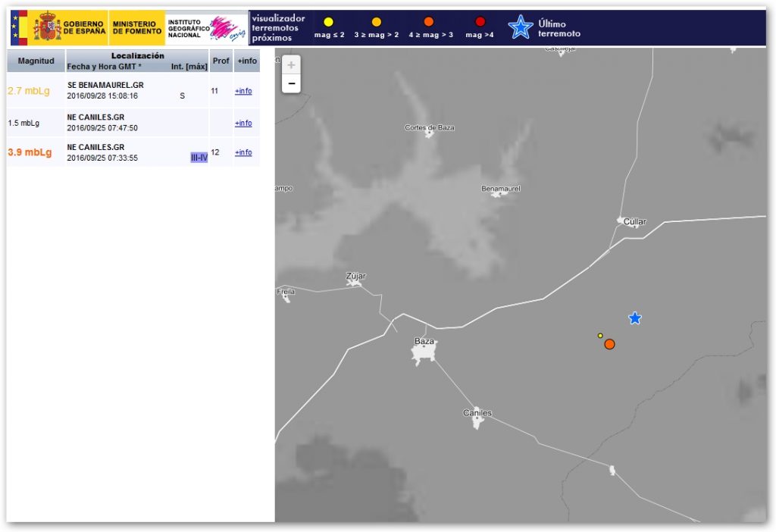Click the blue star icon in legend

(x=521, y=27)
